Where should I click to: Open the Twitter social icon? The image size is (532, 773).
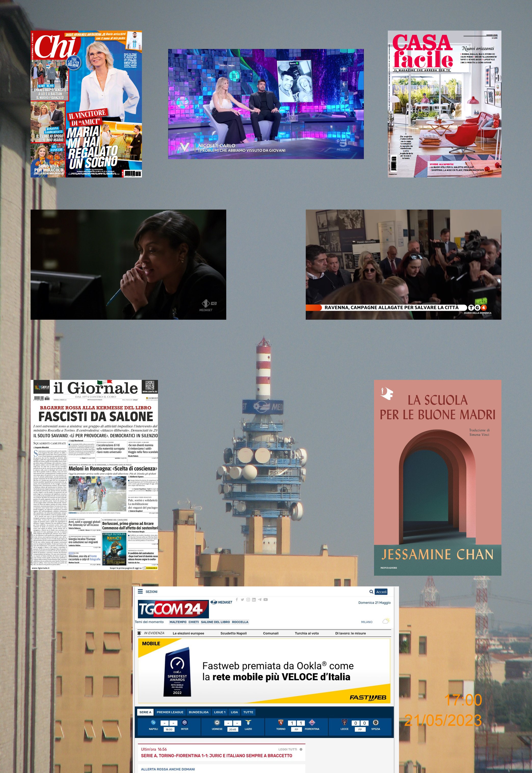(x=242, y=600)
